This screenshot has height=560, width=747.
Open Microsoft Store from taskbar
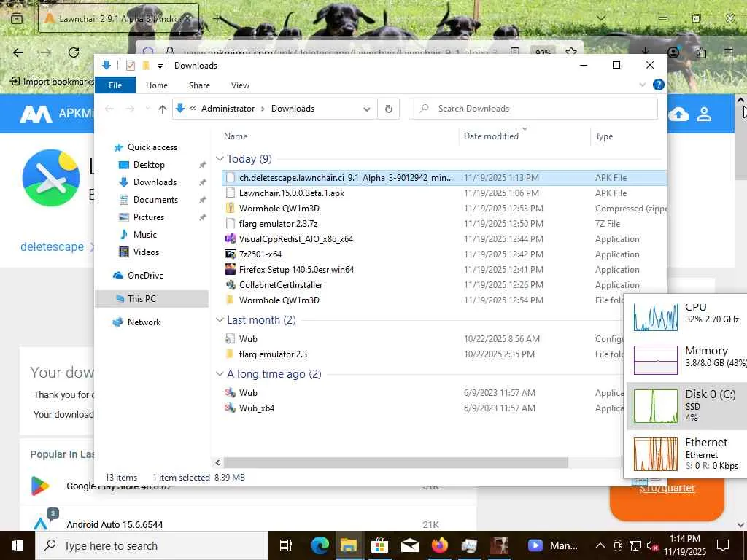(379, 545)
